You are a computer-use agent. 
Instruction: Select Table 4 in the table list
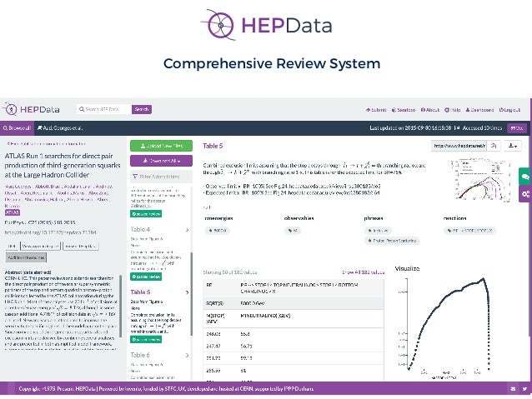point(140,230)
